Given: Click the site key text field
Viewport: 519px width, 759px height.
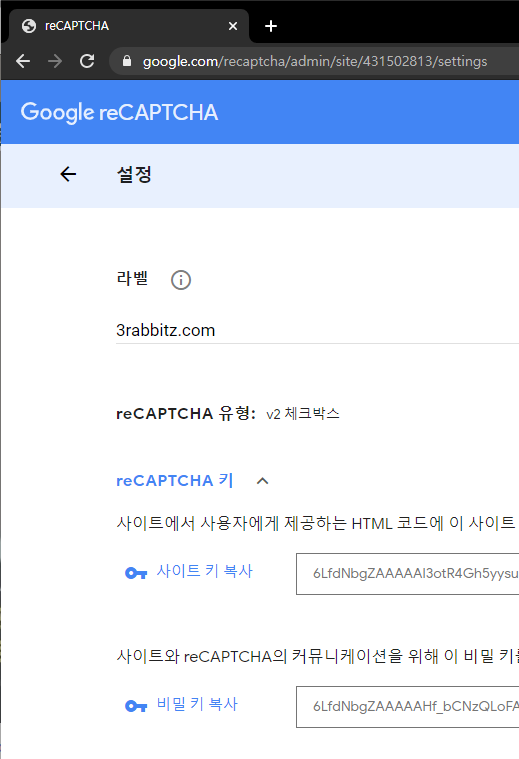Looking at the screenshot, I should (408, 574).
